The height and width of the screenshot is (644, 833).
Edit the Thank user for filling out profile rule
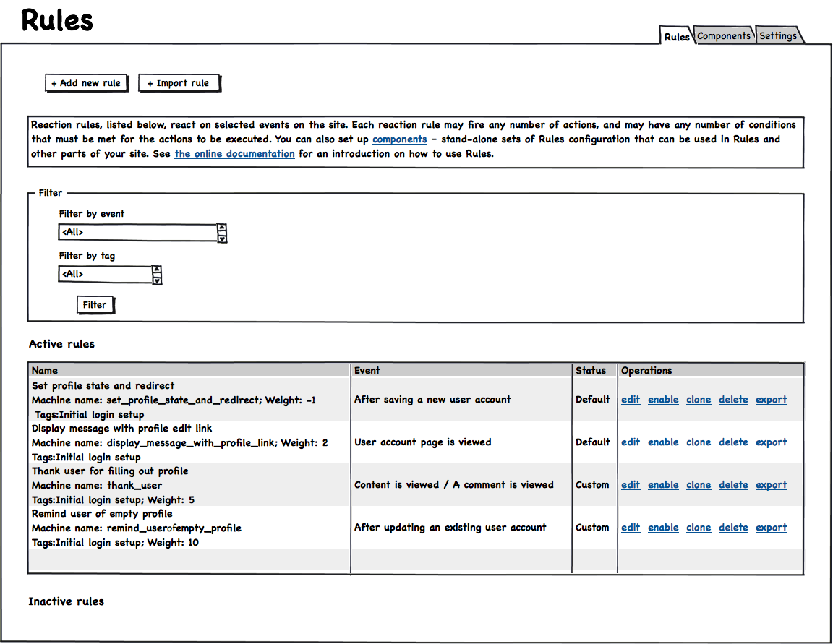click(631, 485)
